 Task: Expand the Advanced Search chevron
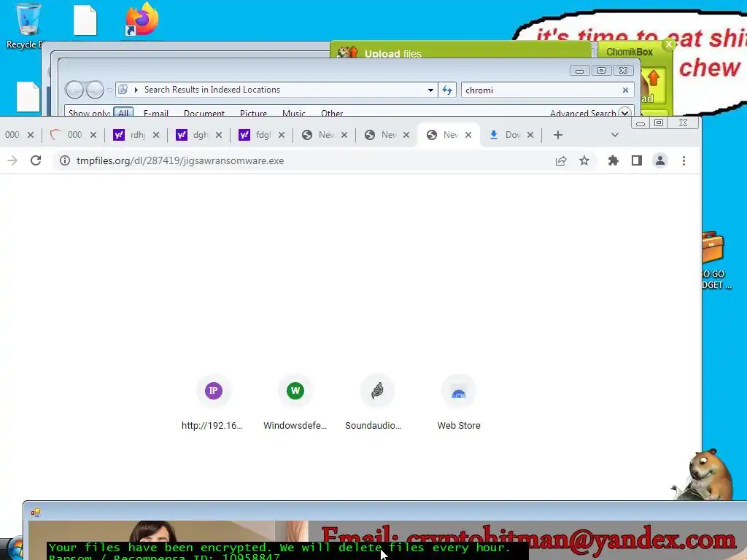[624, 112]
